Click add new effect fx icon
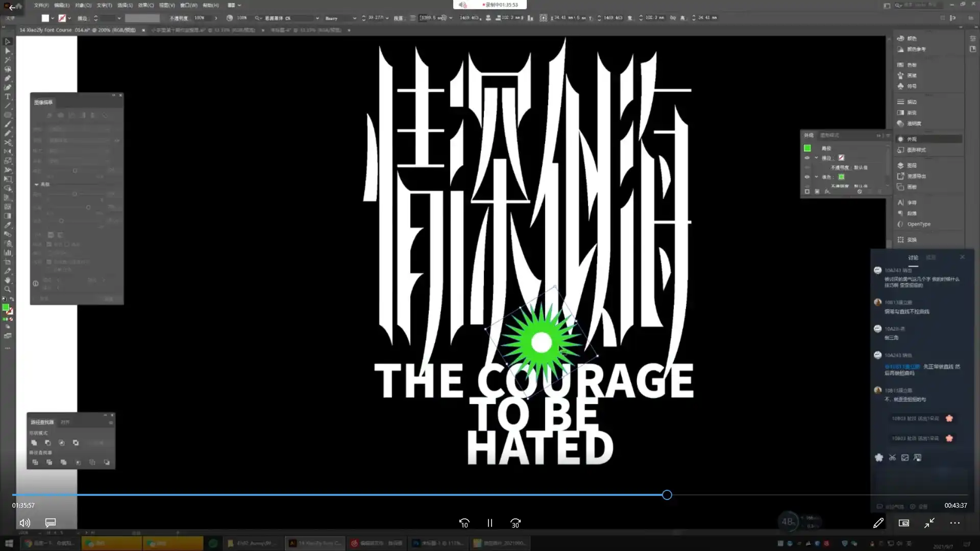980x551 pixels. pyautogui.click(x=827, y=192)
